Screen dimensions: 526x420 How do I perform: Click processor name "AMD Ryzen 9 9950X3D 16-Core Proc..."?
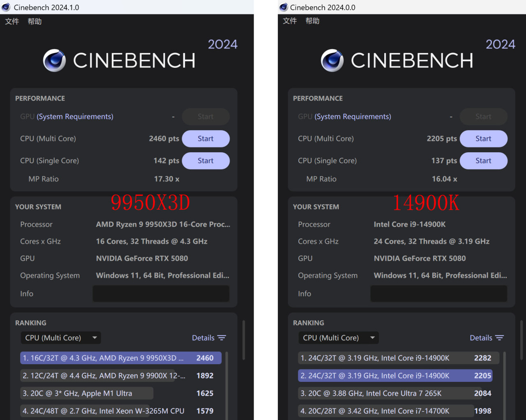[163, 225]
